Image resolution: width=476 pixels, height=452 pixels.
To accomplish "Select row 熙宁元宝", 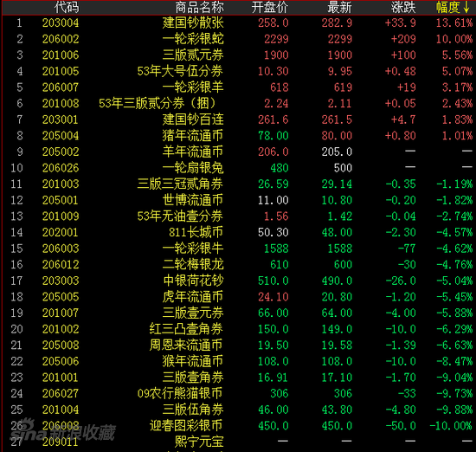I will 239,442.
